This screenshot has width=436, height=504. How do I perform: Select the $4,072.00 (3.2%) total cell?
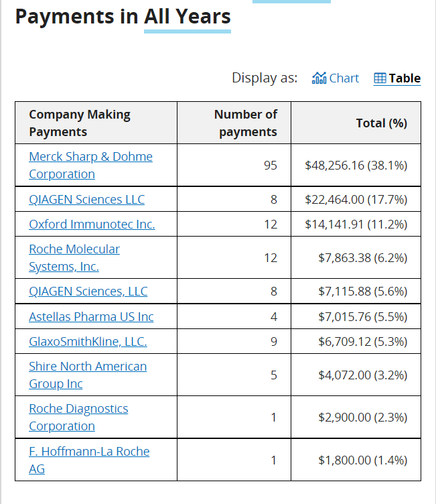(356, 375)
